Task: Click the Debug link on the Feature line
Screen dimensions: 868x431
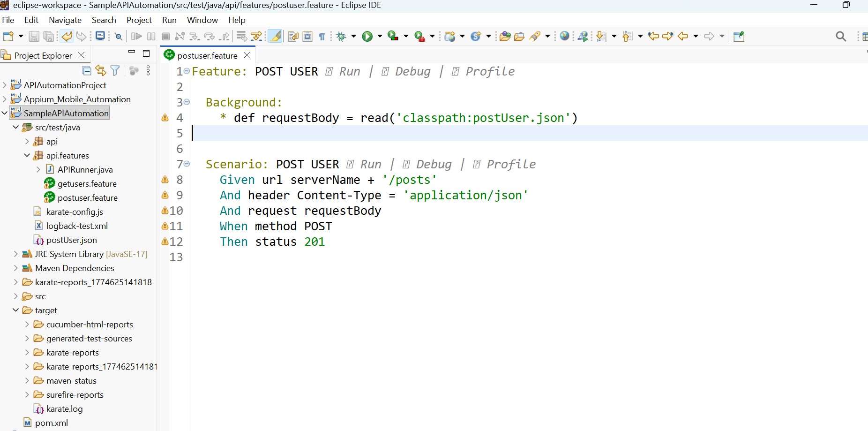Action: tap(412, 71)
